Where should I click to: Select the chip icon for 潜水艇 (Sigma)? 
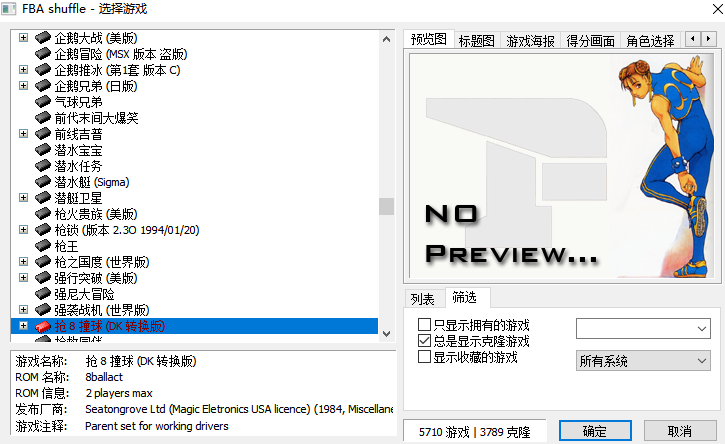click(x=43, y=181)
